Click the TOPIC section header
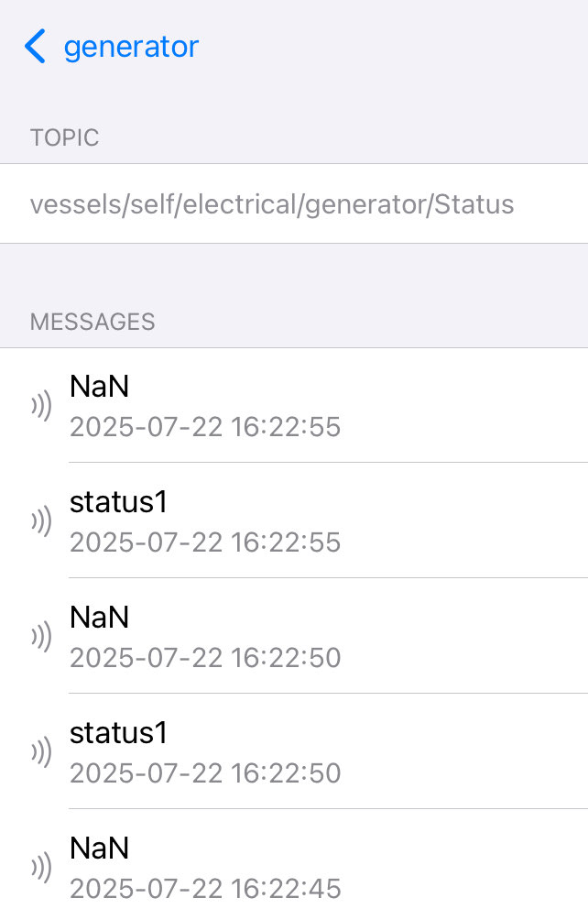This screenshot has height=909, width=588. click(64, 138)
